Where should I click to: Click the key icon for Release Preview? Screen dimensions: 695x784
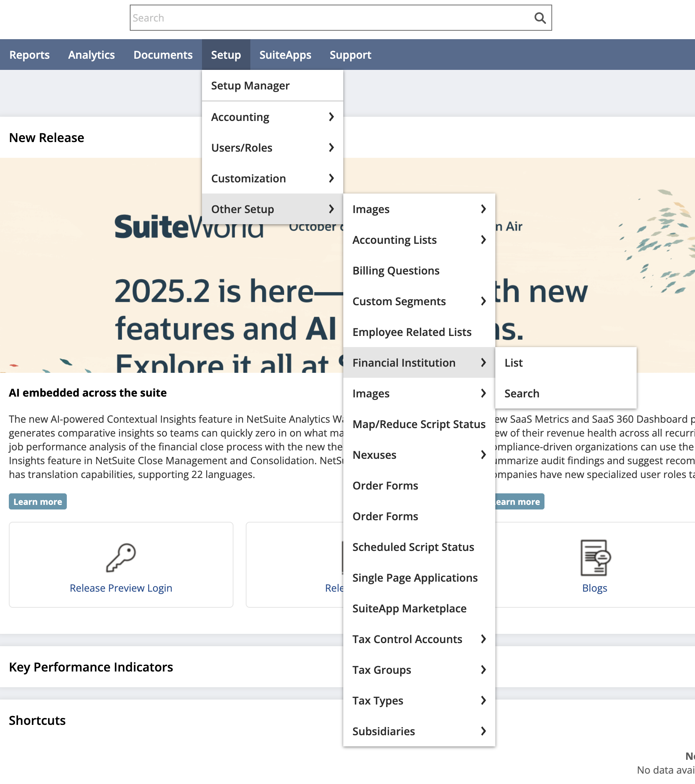tap(121, 557)
